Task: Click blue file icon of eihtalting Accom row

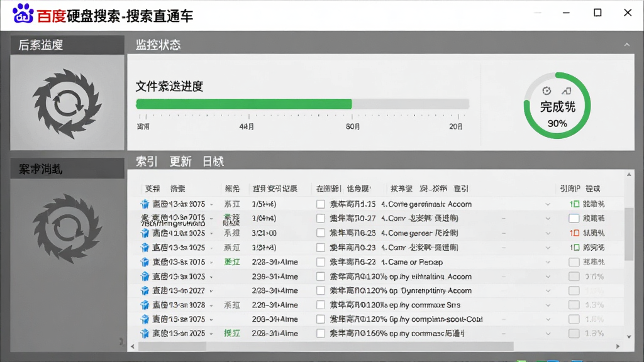Action: 145,277
